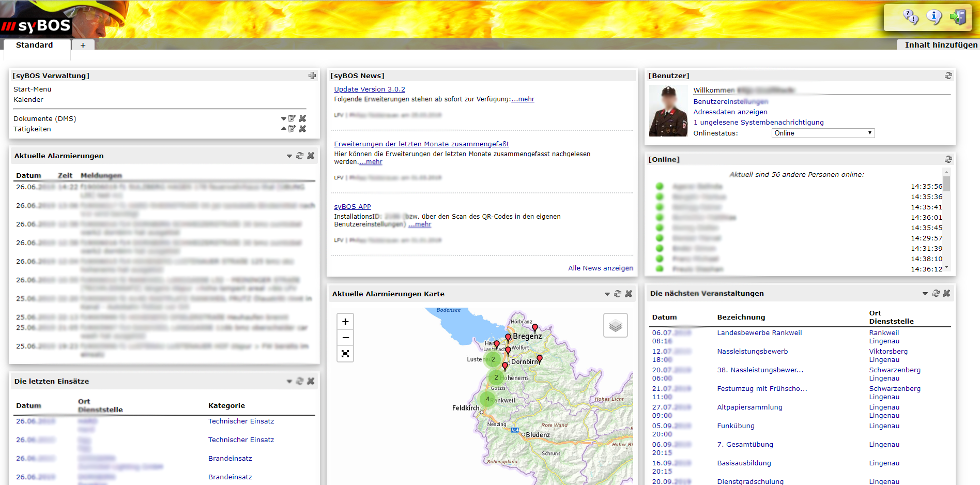Open Funkübung event
The width and height of the screenshot is (980, 485).
click(736, 426)
